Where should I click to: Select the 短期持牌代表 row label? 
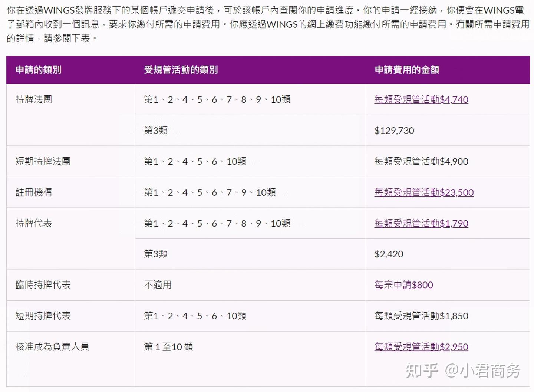43,316
